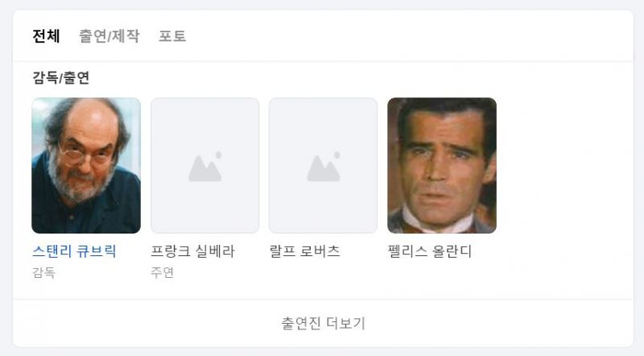Click the 랄프 로버츠 name
The width and height of the screenshot is (644, 356).
click(304, 251)
